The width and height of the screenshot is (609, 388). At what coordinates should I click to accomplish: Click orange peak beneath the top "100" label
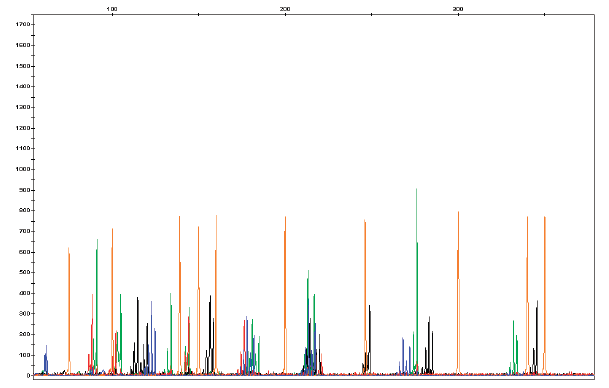[112, 302]
